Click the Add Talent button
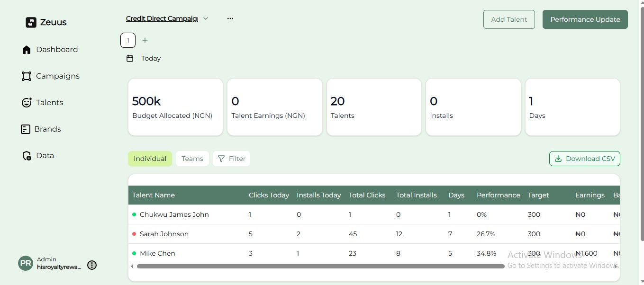Screen dimensions: 644x285 [509, 19]
